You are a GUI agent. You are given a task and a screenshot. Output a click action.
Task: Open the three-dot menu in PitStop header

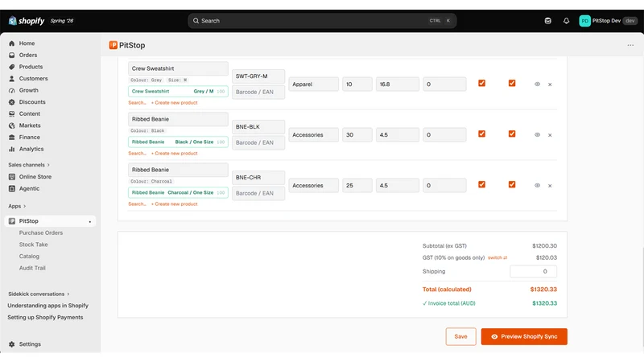630,45
